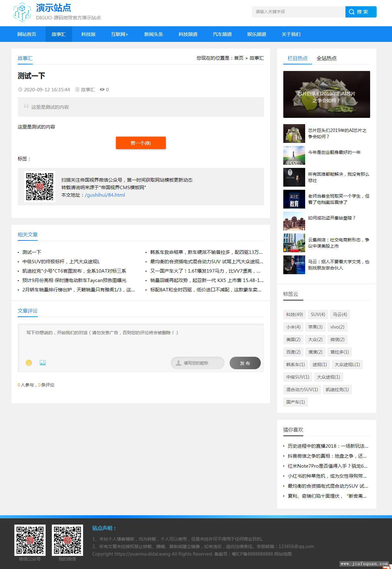Open article 如何成功盗开秦始皇陵？
Viewport: 392px width, 569px height.
tap(332, 218)
